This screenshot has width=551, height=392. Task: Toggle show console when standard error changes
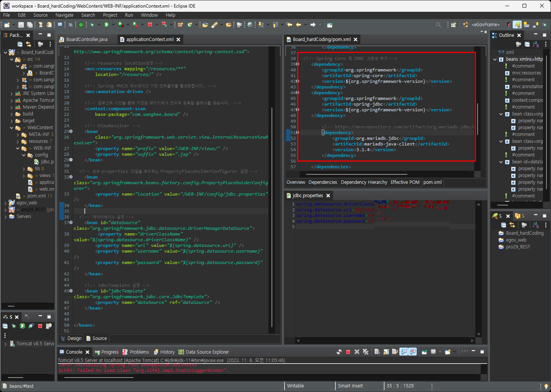pos(413,352)
